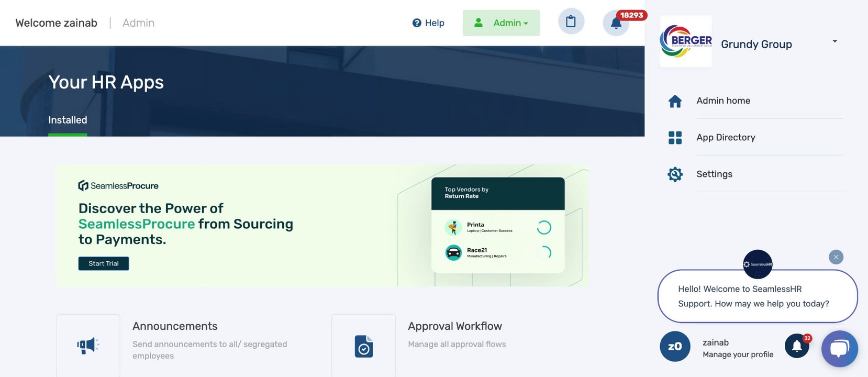Click the Grundy Group company name
868x377 pixels.
point(756,45)
